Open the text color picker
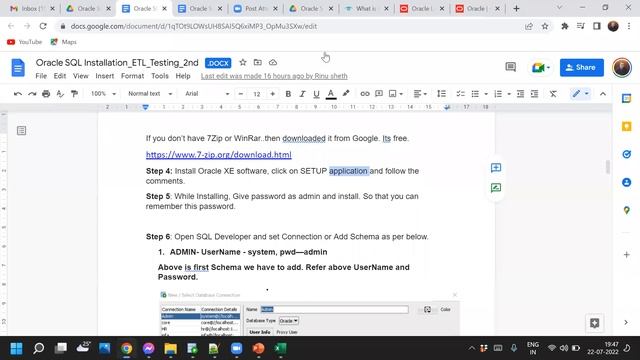The height and width of the screenshot is (360, 640). [x=331, y=94]
